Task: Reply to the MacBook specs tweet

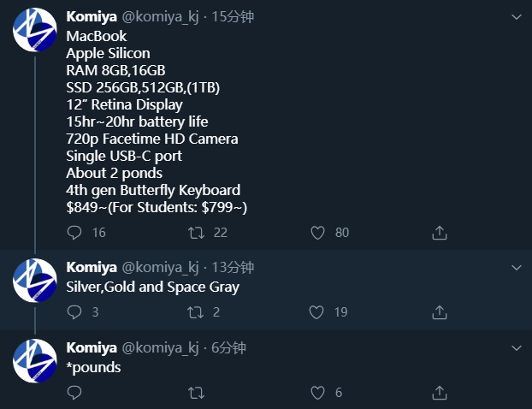Action: 74,233
